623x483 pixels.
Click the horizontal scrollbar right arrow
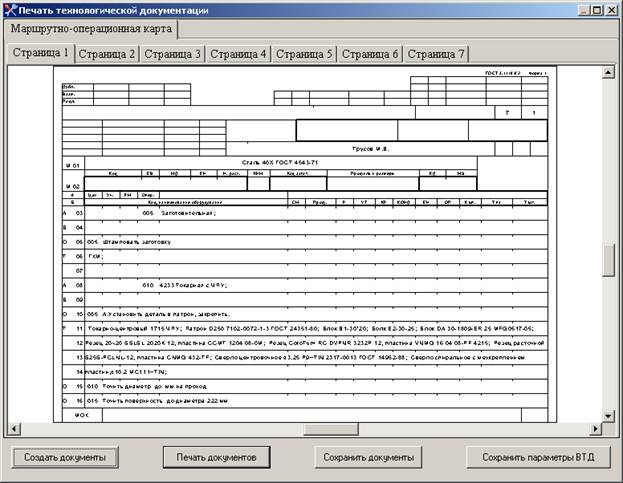595,429
